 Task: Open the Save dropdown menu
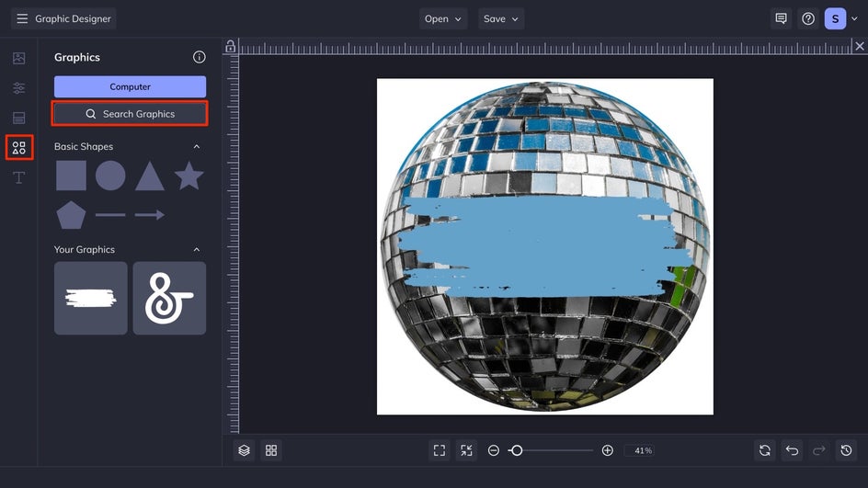(501, 18)
